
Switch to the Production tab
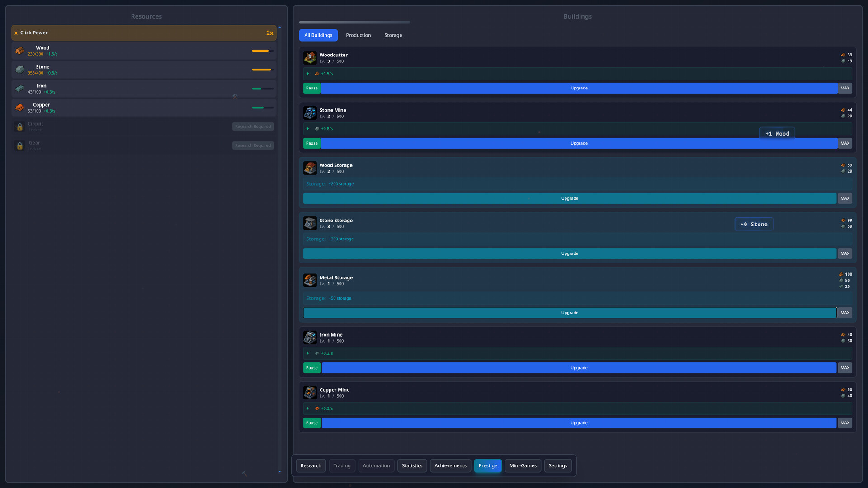tap(359, 35)
